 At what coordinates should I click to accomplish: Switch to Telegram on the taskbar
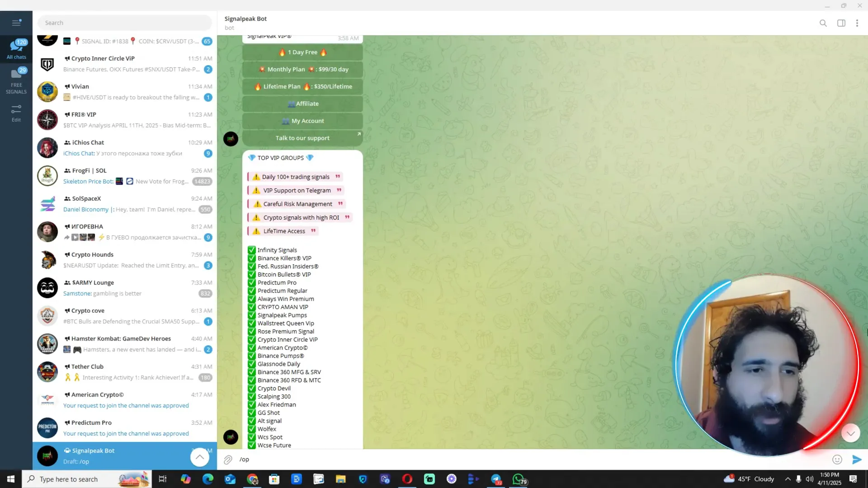coord(496,479)
